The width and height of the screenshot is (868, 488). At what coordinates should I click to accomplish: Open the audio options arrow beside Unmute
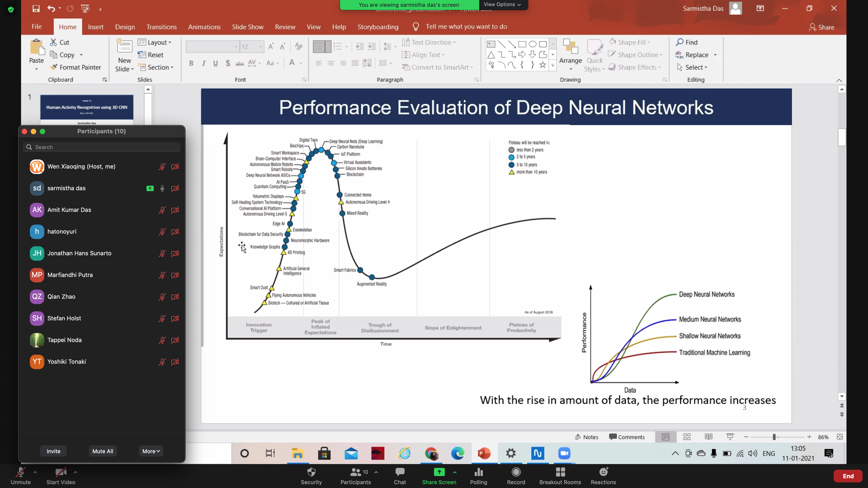coord(35,472)
